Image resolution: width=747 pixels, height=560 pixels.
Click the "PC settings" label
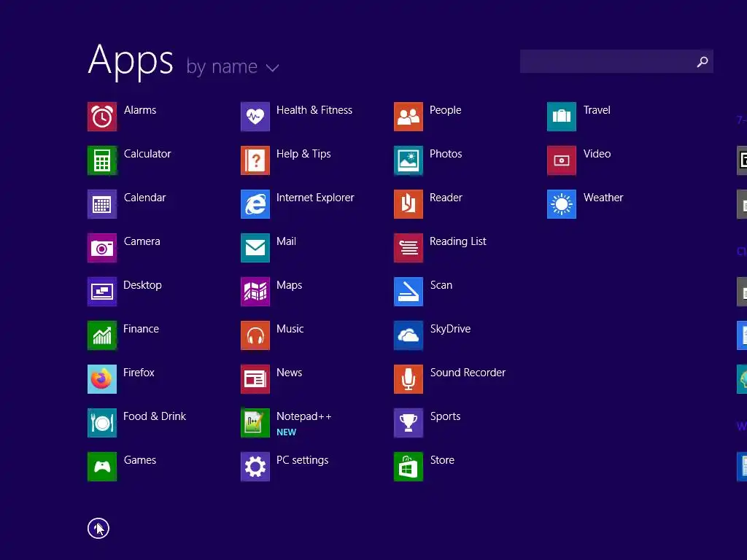coord(303,461)
